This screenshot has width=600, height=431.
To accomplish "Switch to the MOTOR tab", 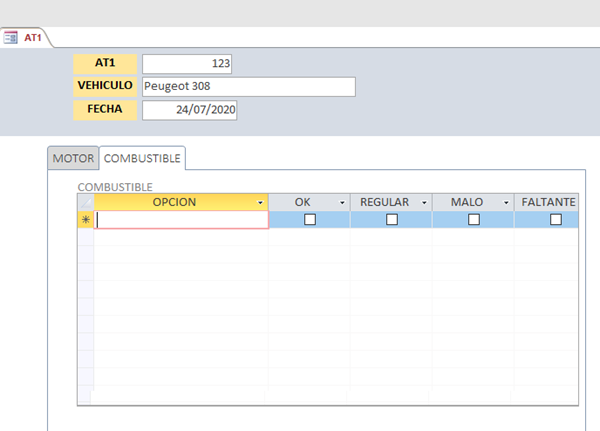I will (x=73, y=158).
